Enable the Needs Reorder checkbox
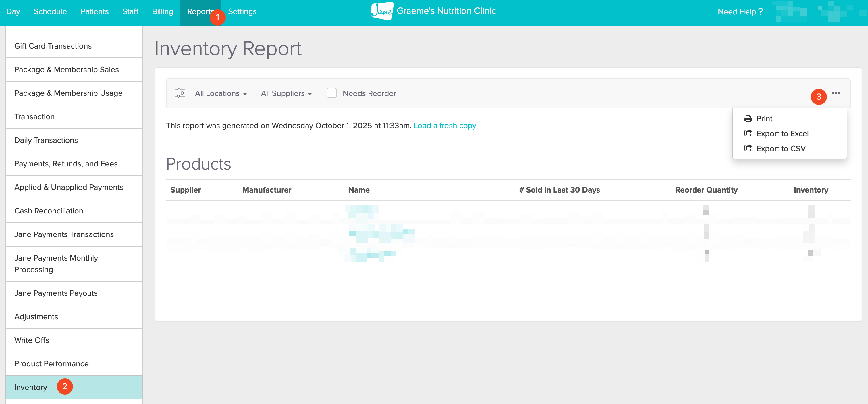Screen dimensions: 868x404 tap(331, 93)
